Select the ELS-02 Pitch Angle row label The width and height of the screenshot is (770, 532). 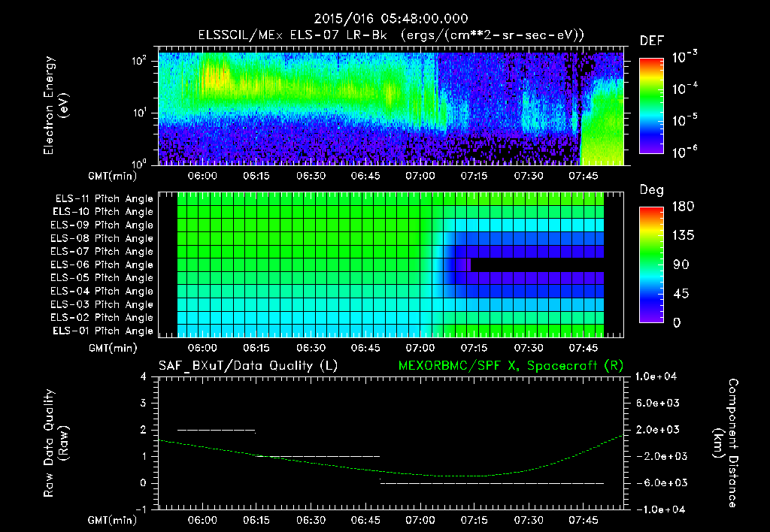point(102,318)
